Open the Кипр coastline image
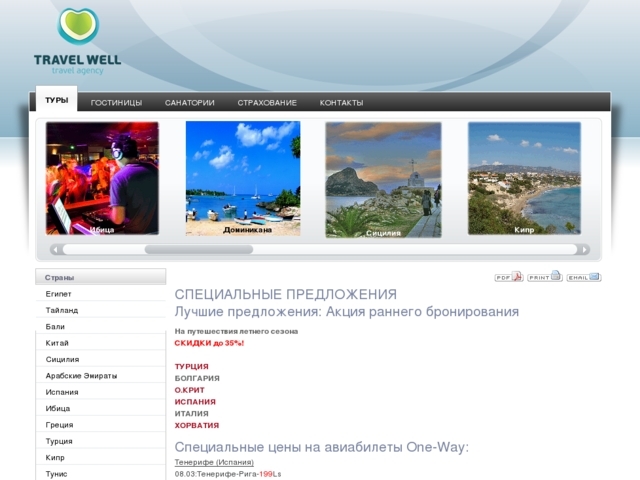Image resolution: width=640 pixels, height=480 pixels. click(524, 178)
